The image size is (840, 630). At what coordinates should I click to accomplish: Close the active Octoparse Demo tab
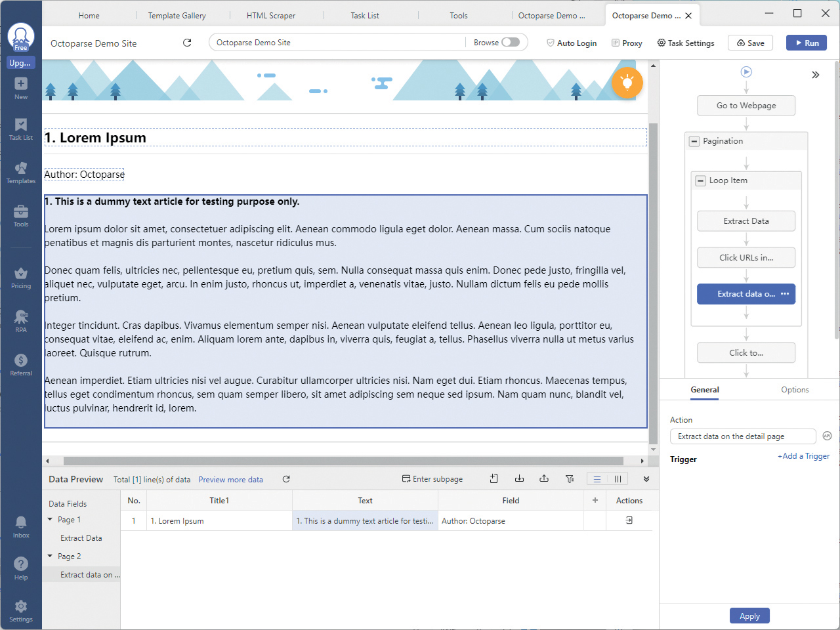[x=688, y=16]
